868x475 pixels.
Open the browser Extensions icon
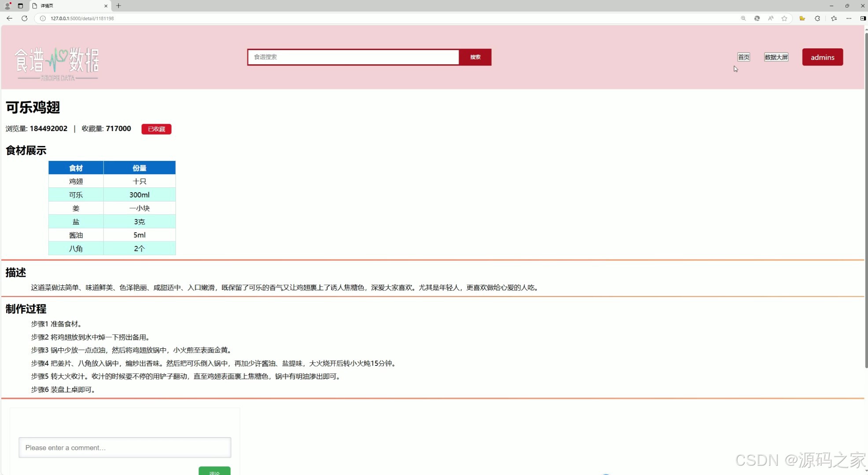pos(817,18)
